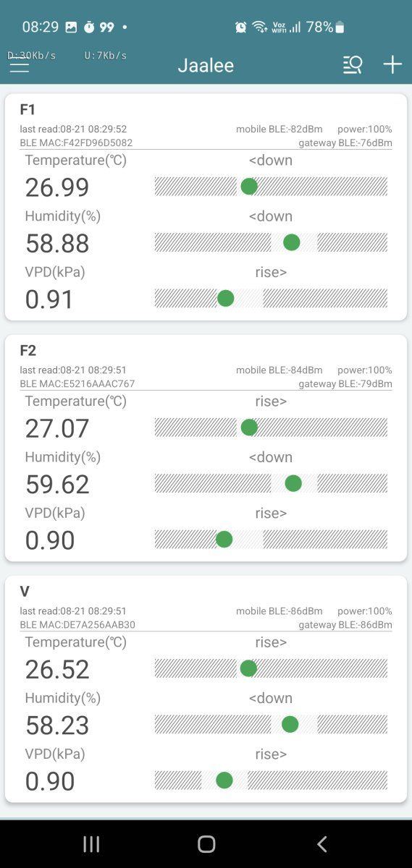Tap V BLE MAC address DE7A256AAB30

click(x=77, y=625)
